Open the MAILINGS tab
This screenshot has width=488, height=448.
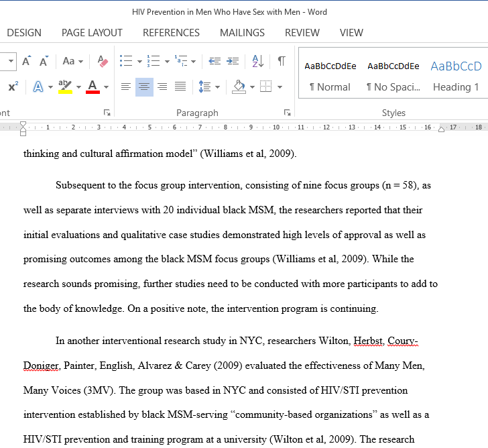(x=242, y=33)
